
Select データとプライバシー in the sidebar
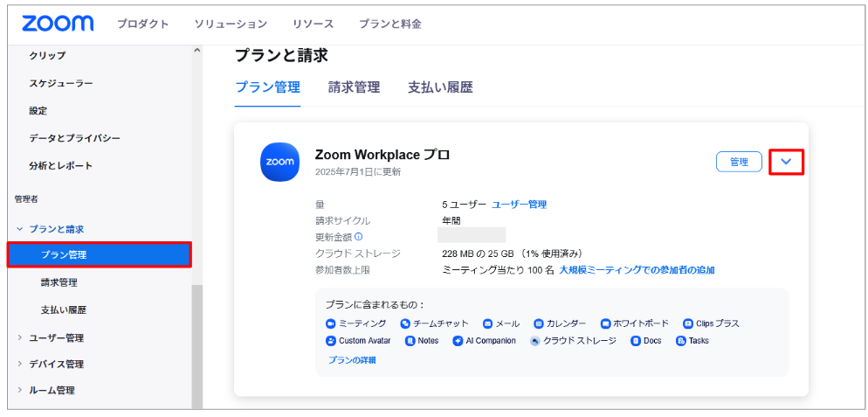pos(75,138)
